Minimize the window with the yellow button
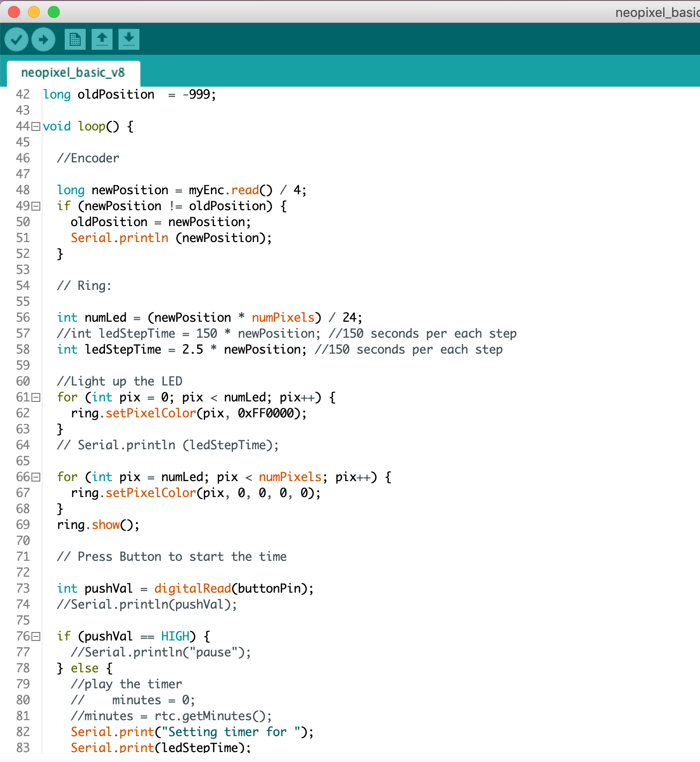The image size is (700, 762). tap(34, 12)
